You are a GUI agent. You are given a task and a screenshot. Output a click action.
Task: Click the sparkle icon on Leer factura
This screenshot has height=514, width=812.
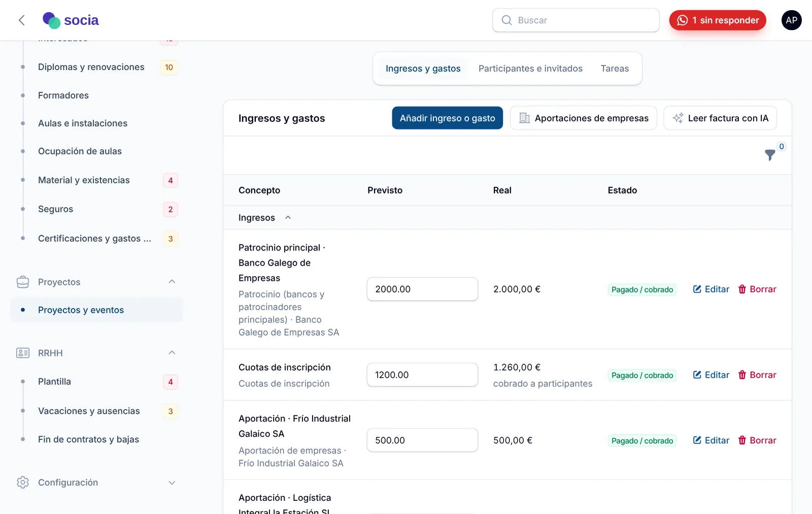point(678,118)
